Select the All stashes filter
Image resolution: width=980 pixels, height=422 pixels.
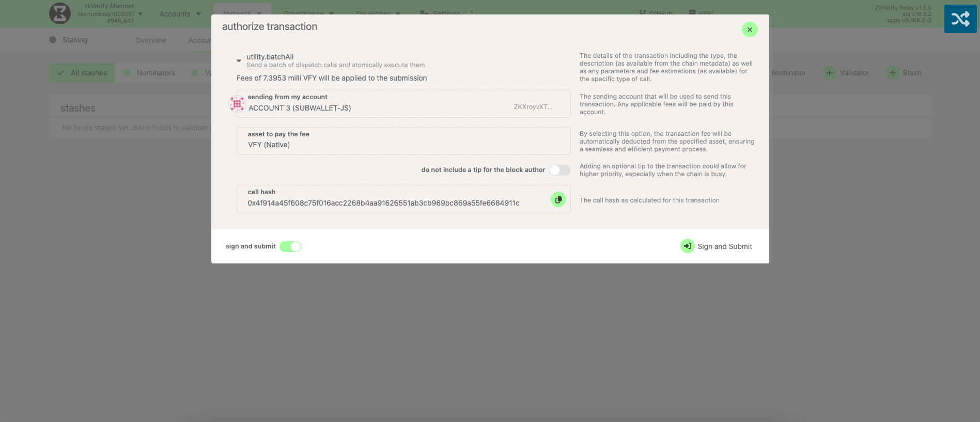click(82, 73)
